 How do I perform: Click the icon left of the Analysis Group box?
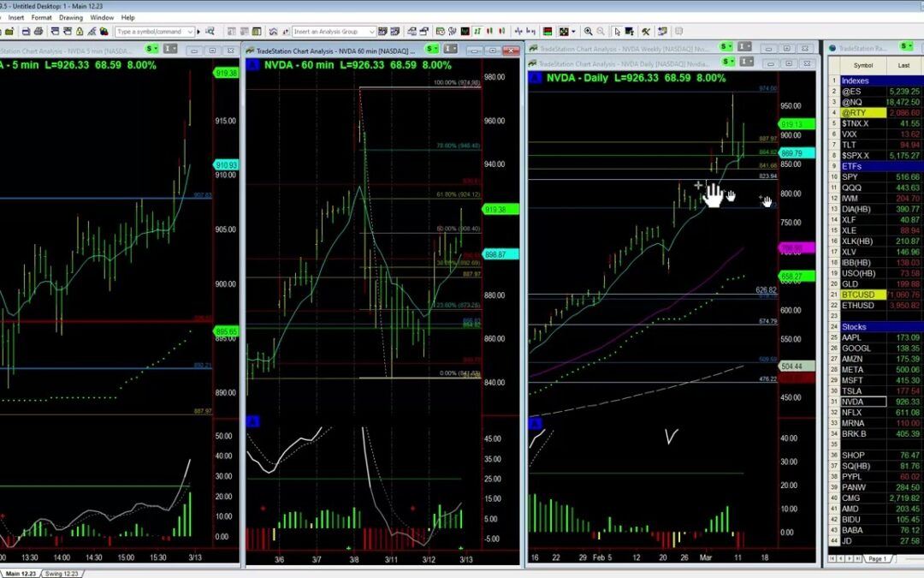285,32
